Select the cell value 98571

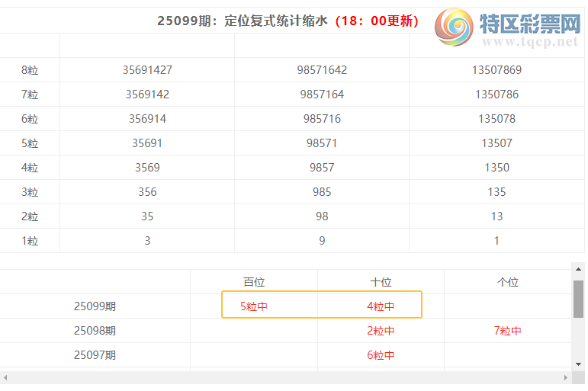pos(322,143)
